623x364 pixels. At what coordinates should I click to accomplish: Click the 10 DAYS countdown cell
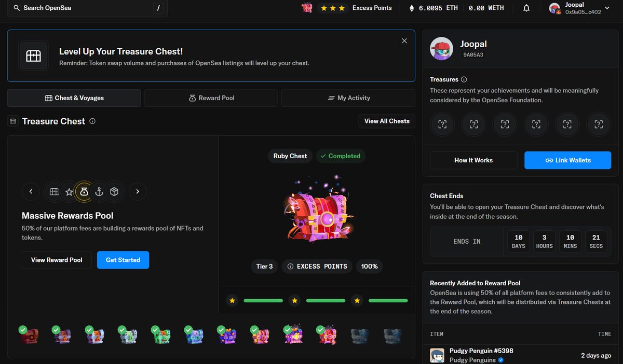(x=519, y=241)
